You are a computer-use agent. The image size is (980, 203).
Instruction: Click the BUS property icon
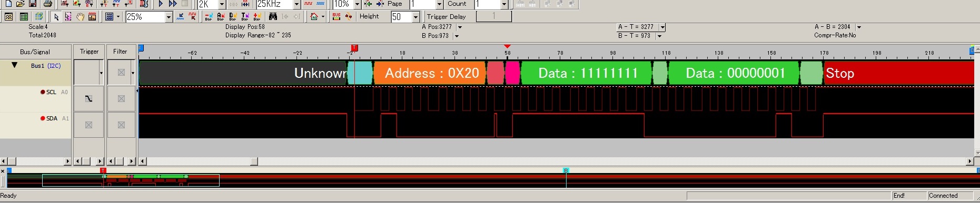(x=336, y=17)
